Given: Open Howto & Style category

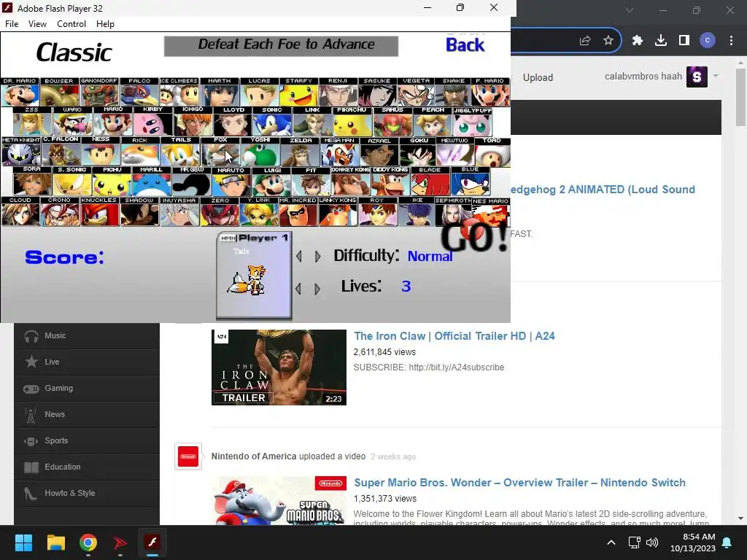Looking at the screenshot, I should [87, 493].
